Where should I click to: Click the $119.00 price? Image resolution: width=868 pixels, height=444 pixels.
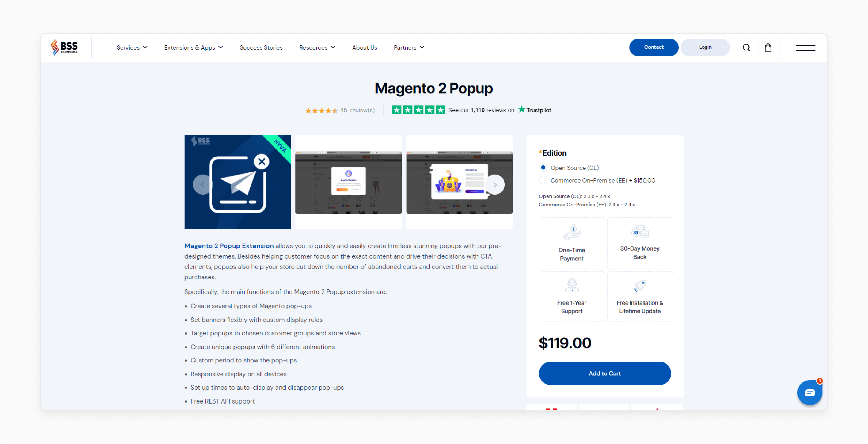[565, 343]
